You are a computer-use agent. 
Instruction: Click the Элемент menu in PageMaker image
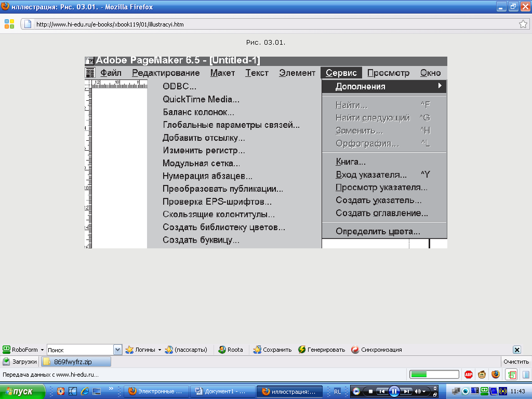click(297, 73)
